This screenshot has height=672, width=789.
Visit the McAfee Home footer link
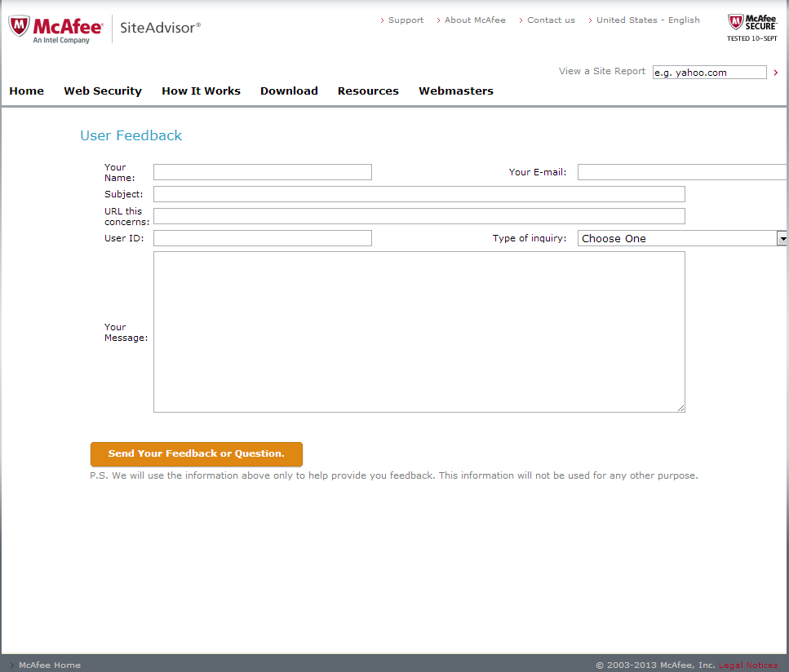pyautogui.click(x=46, y=665)
